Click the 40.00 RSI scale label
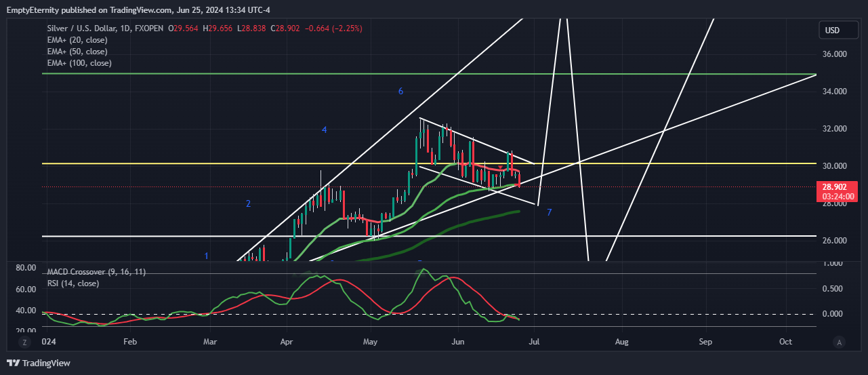 pos(25,310)
